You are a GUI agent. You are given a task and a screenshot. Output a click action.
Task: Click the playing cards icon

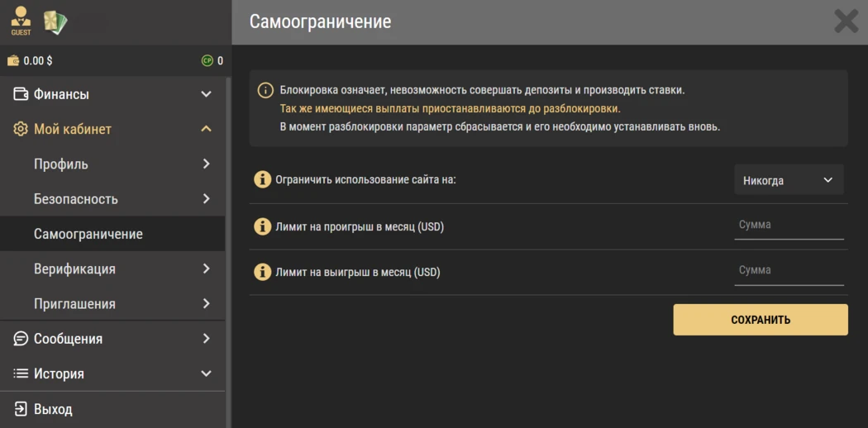point(55,22)
